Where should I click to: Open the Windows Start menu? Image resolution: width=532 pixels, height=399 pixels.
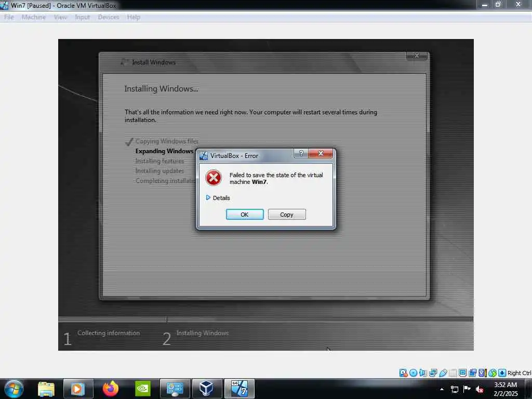point(14,389)
